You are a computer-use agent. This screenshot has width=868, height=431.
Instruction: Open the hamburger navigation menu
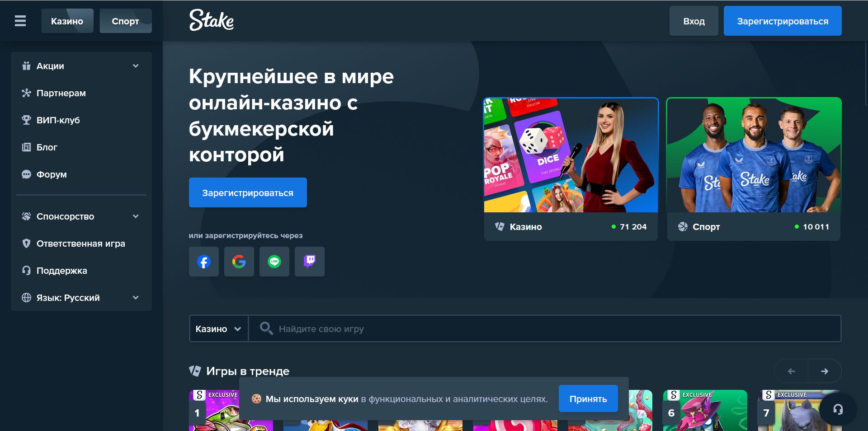[x=20, y=21]
